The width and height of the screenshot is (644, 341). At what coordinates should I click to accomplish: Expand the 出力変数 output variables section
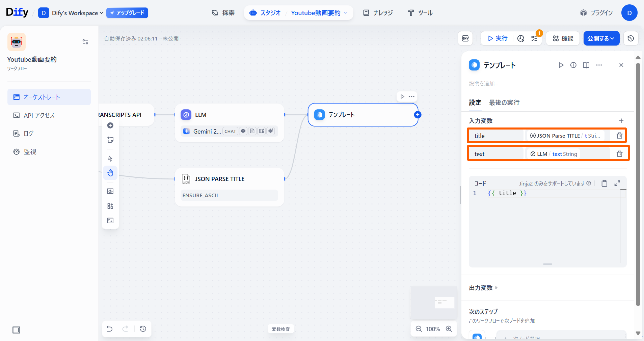click(x=483, y=288)
